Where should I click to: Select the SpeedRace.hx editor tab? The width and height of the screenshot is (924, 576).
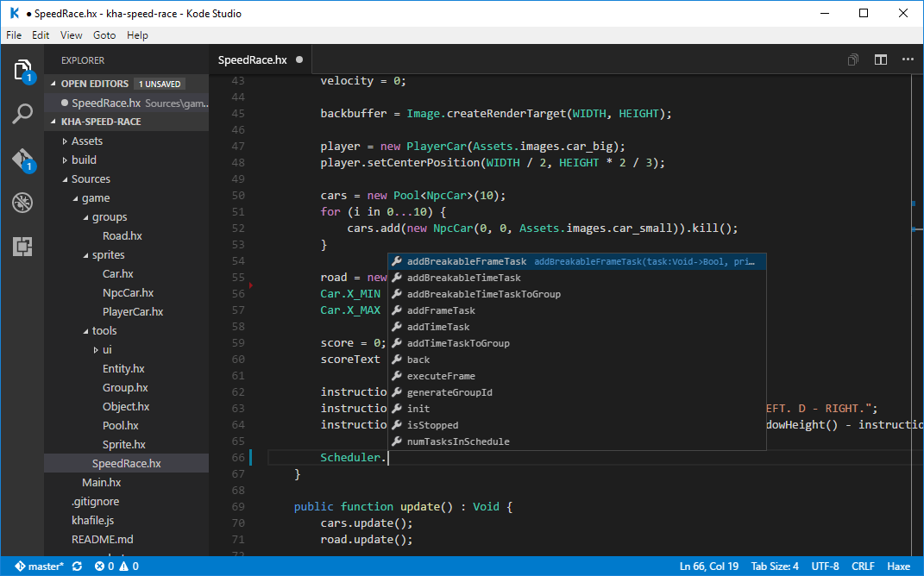point(252,60)
